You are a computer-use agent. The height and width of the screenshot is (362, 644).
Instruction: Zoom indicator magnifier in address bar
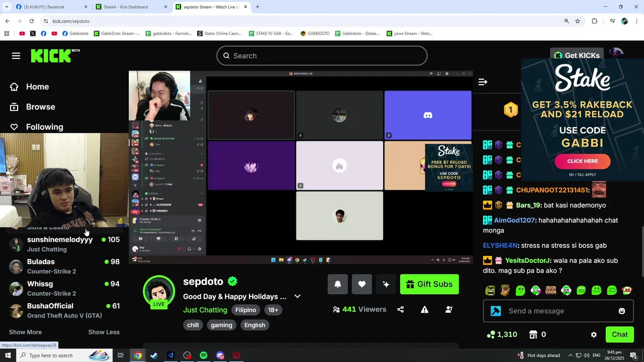pos(567,21)
